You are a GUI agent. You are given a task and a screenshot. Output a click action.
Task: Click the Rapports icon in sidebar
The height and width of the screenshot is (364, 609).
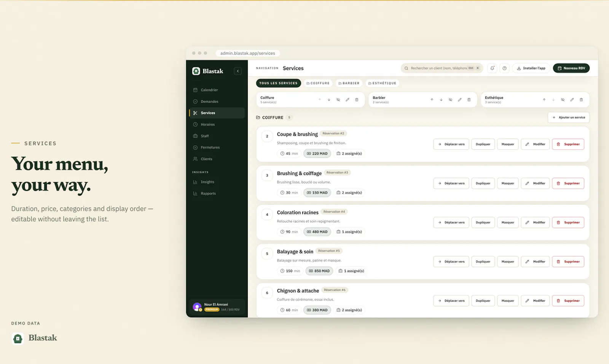[x=195, y=194]
